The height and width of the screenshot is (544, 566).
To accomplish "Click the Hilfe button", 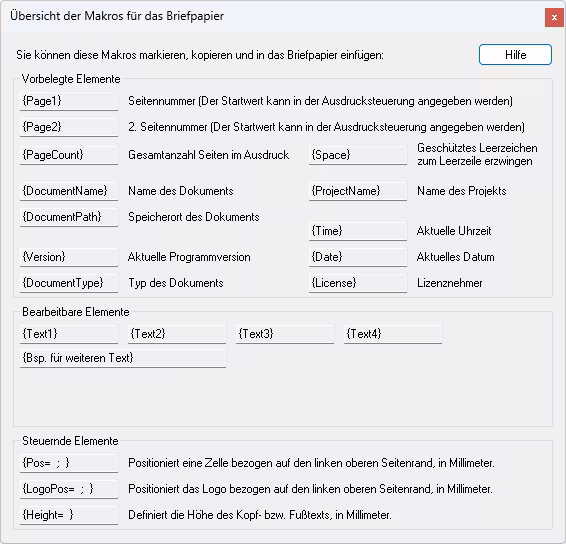I will 515,55.
